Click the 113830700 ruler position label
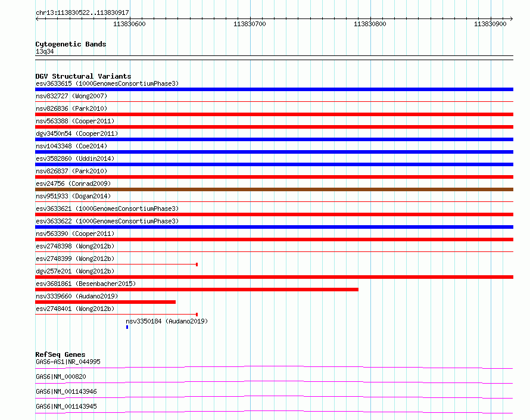Image resolution: width=530 pixels, height=420 pixels. [250, 24]
